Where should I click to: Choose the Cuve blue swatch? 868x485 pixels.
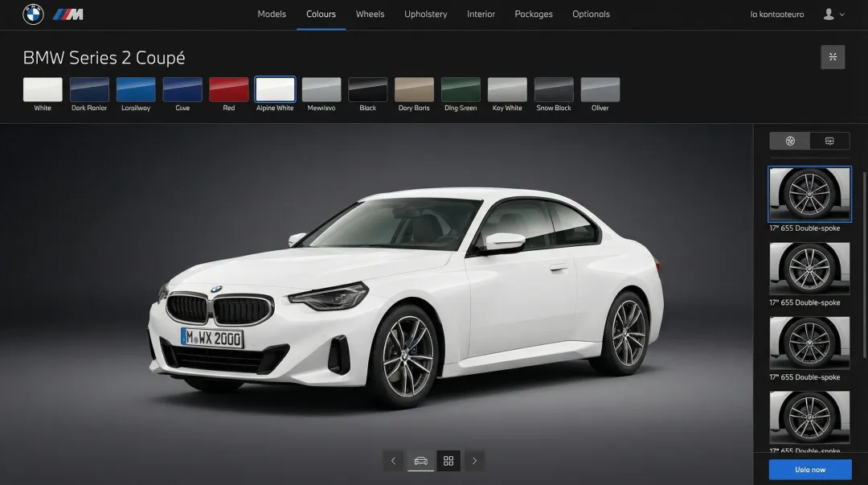click(x=182, y=89)
